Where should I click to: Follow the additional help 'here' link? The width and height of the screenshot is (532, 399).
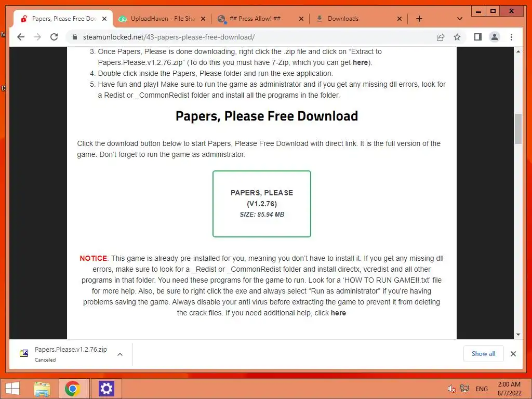[x=338, y=313]
